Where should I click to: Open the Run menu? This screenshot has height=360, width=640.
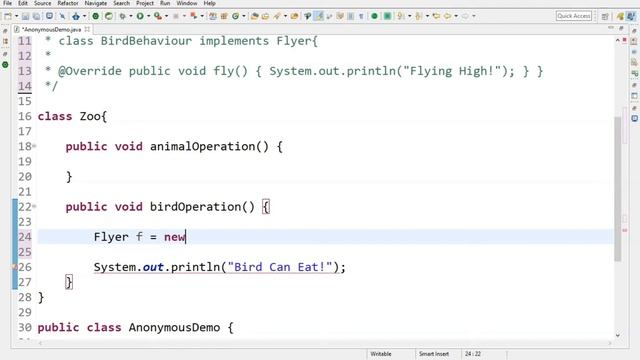[x=165, y=3]
